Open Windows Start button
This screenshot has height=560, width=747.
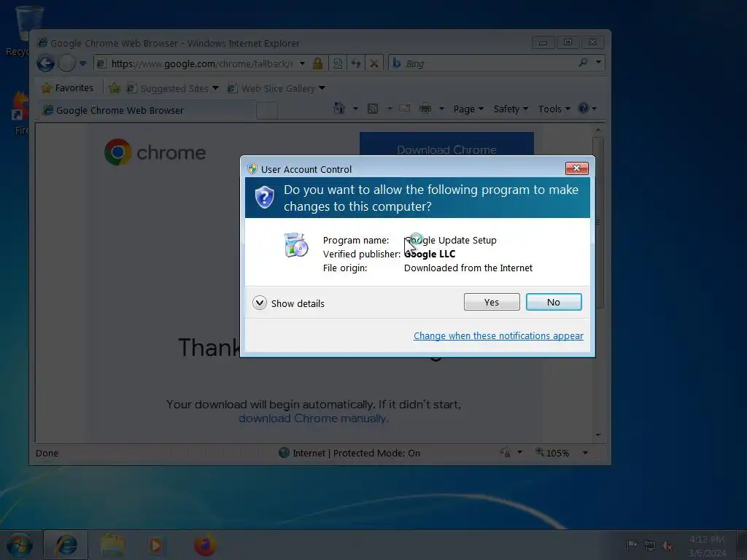tap(19, 545)
